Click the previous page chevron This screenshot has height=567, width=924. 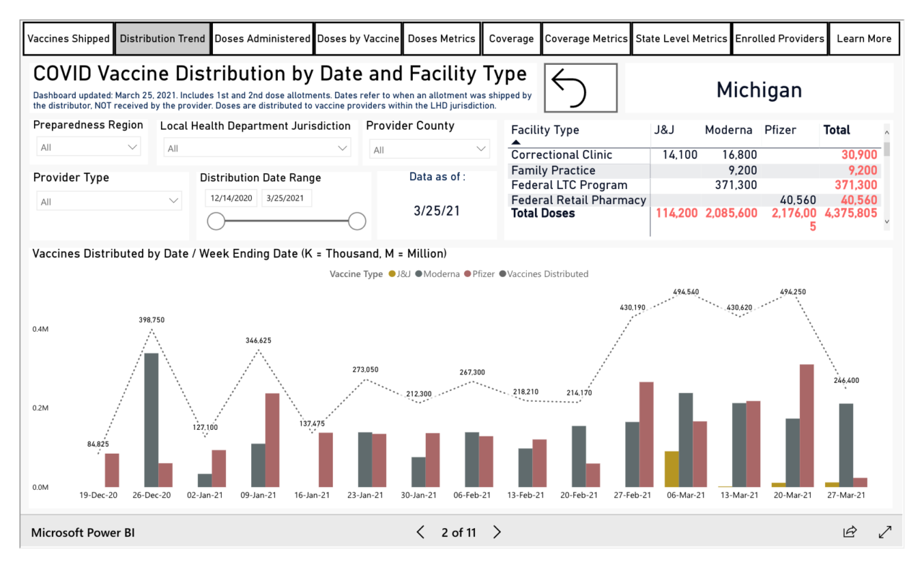pyautogui.click(x=420, y=532)
